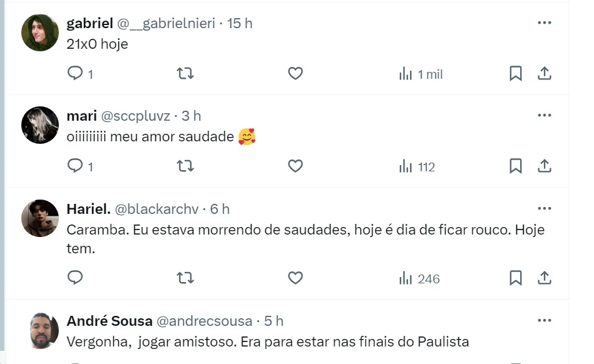Like gabriel's 21x0 hoje tweet
Screen dimensions: 594x364
tap(295, 74)
